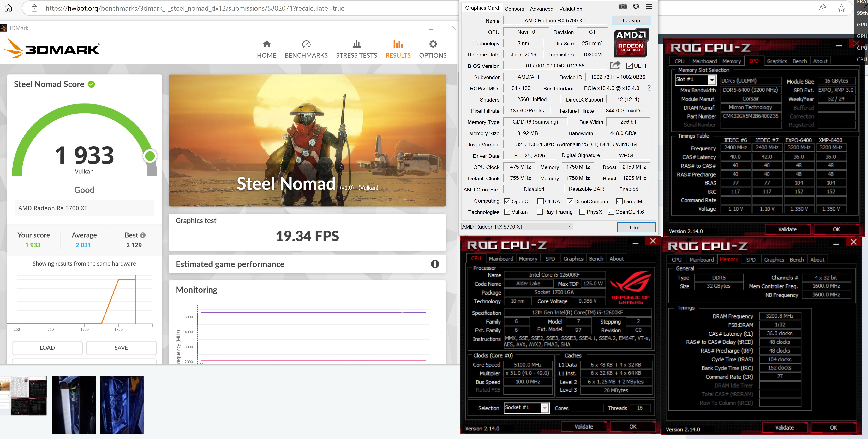Toggle the OpenCL checkbox
The height and width of the screenshot is (439, 868).
[x=507, y=201]
